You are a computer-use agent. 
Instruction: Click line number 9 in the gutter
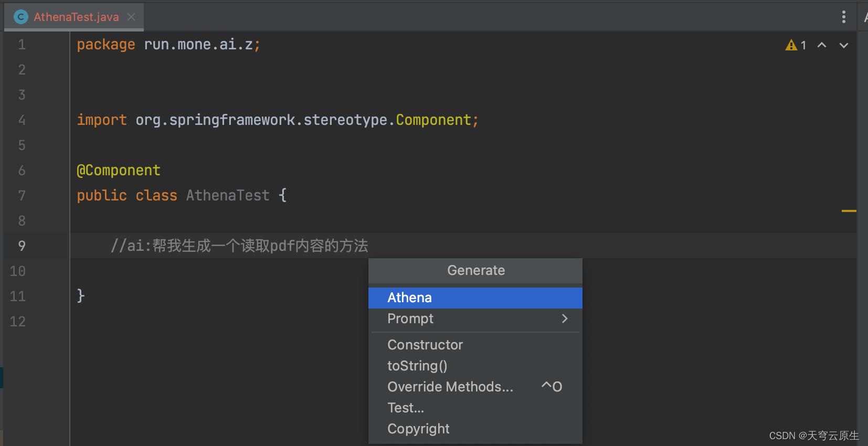[x=22, y=246]
